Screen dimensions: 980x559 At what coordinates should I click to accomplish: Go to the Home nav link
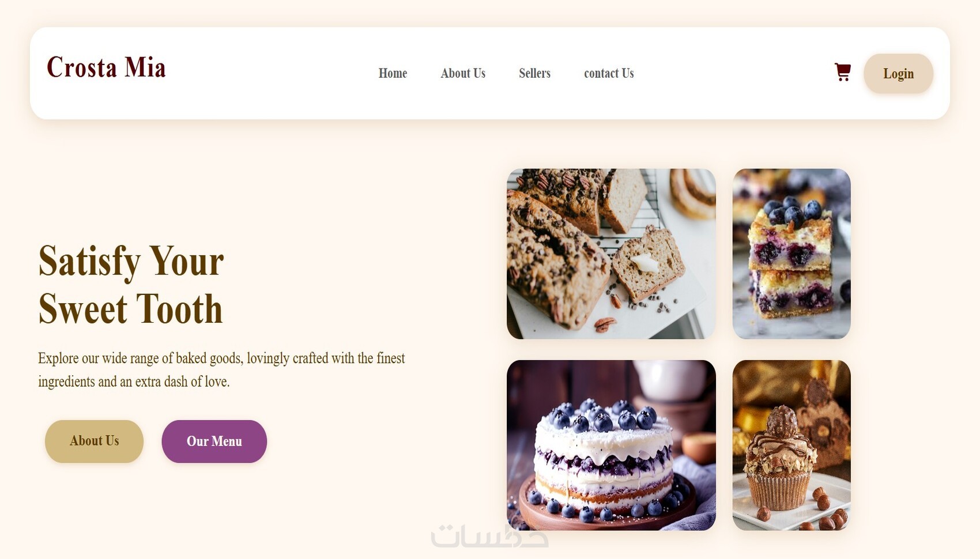coord(393,73)
